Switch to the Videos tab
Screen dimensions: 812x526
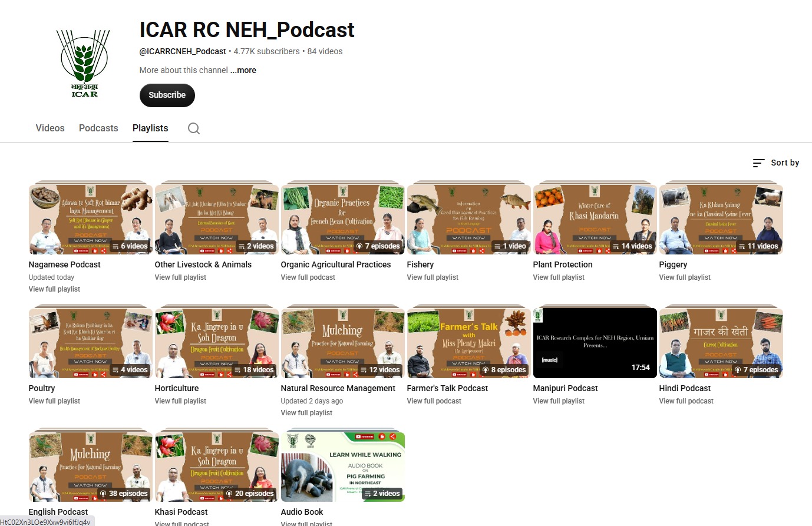tap(50, 128)
